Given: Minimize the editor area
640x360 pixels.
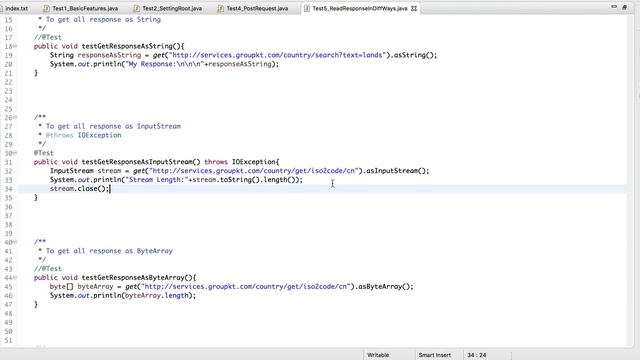Looking at the screenshot, I should [x=614, y=7].
